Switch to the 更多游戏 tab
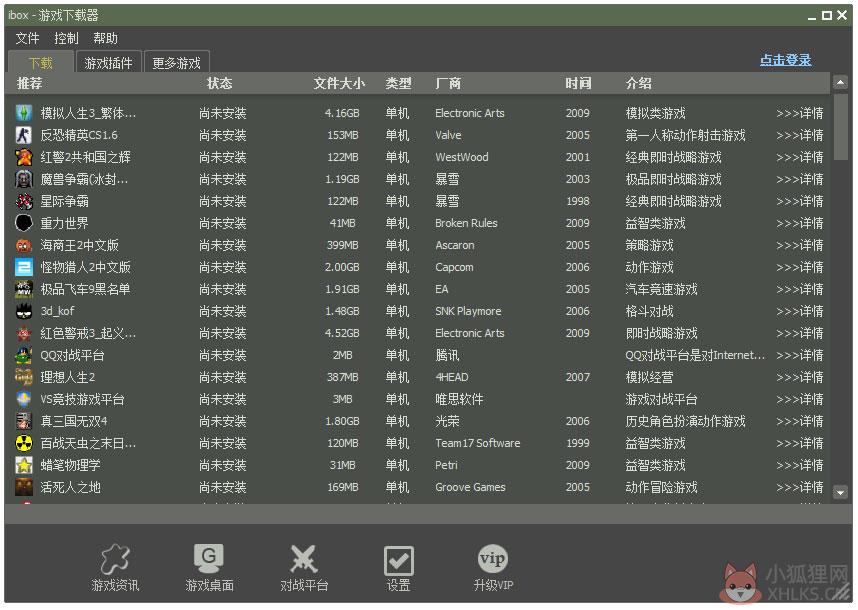 point(176,62)
